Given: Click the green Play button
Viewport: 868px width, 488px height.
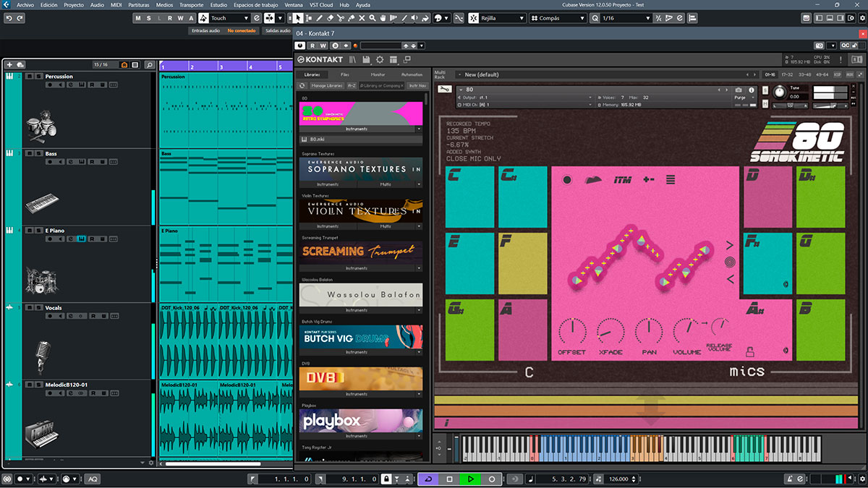Looking at the screenshot, I should click(x=470, y=479).
